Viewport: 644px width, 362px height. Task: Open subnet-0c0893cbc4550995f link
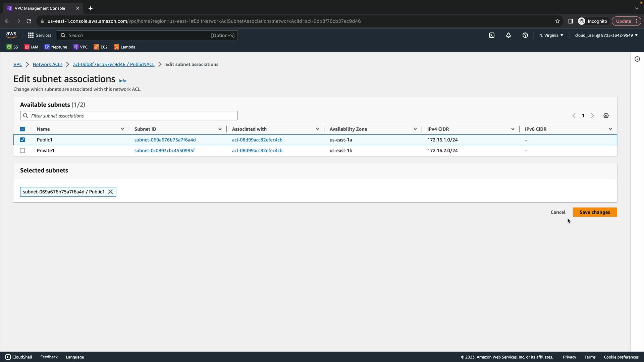tap(165, 150)
